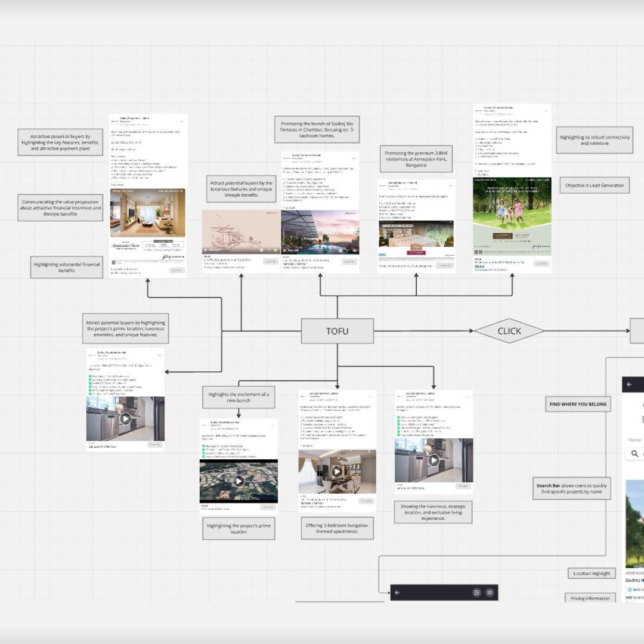
Task: Click the Home tab in mobile screen
Action: [634, 440]
